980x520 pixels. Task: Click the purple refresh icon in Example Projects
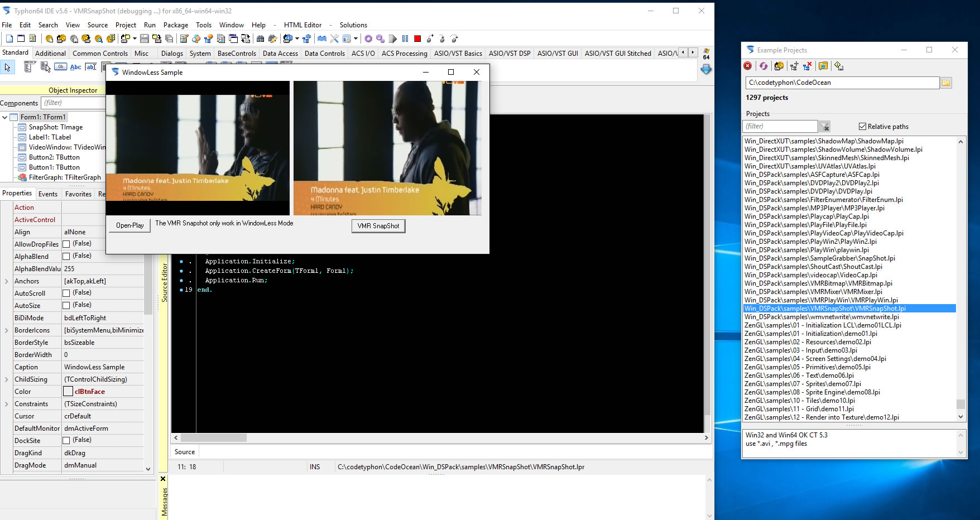tap(763, 66)
